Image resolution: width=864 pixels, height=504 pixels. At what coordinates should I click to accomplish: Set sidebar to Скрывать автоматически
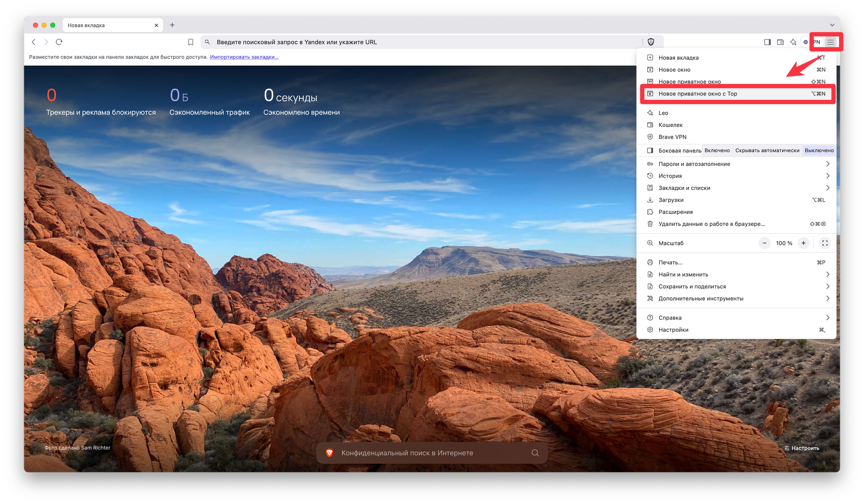tap(767, 150)
